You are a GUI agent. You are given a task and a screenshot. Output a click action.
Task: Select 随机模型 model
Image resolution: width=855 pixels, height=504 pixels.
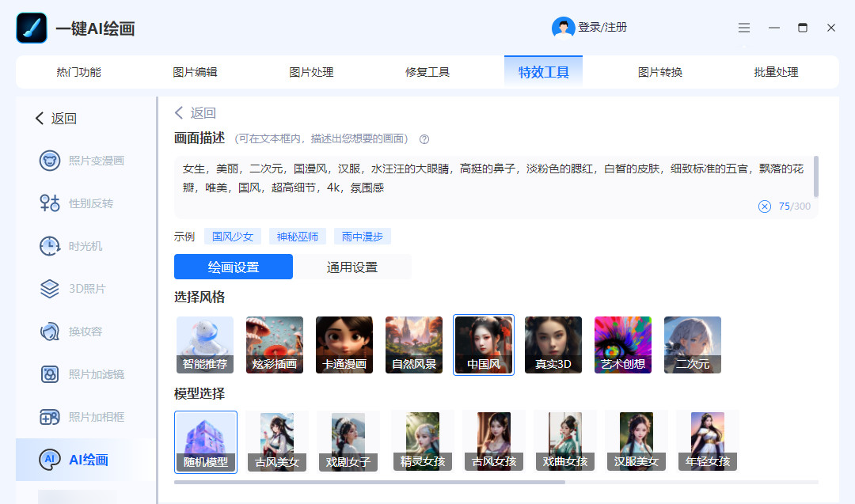tap(206, 441)
